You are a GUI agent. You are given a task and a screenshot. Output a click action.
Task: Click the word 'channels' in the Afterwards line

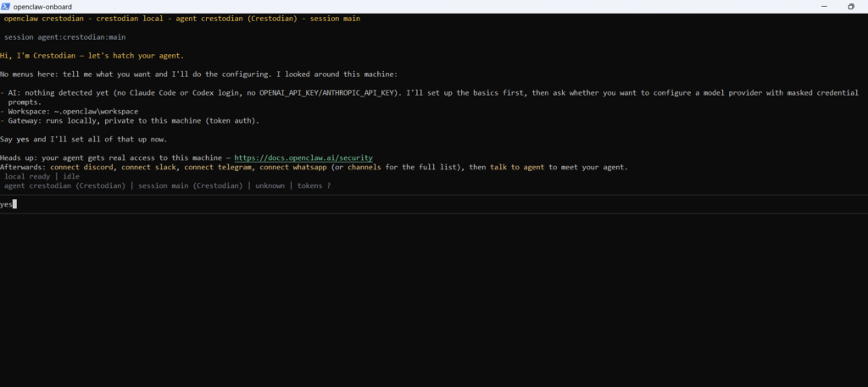(364, 167)
